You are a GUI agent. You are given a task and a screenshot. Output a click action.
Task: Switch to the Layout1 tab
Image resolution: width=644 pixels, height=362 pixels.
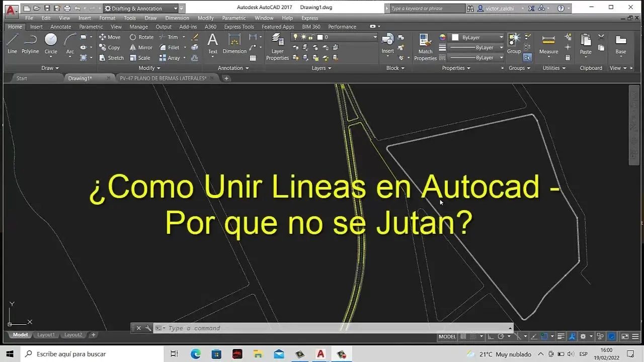pyautogui.click(x=46, y=335)
